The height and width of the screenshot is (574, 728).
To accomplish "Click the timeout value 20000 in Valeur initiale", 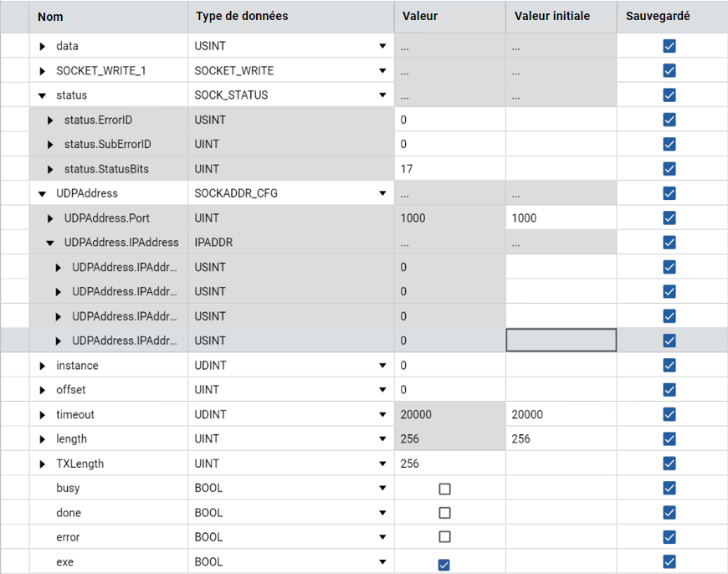I will 527,414.
